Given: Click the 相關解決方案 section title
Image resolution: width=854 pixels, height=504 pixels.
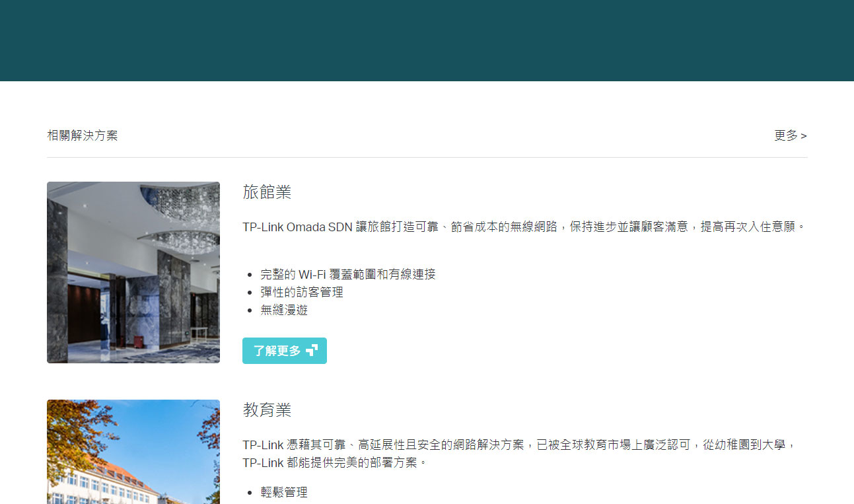Looking at the screenshot, I should (83, 135).
